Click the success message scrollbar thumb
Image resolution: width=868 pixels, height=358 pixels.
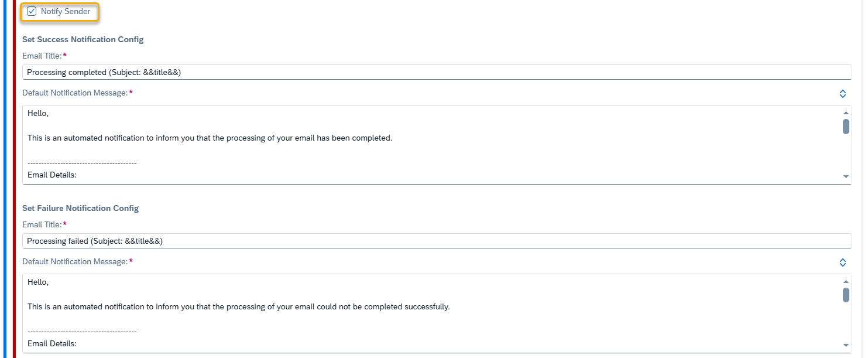[x=846, y=127]
